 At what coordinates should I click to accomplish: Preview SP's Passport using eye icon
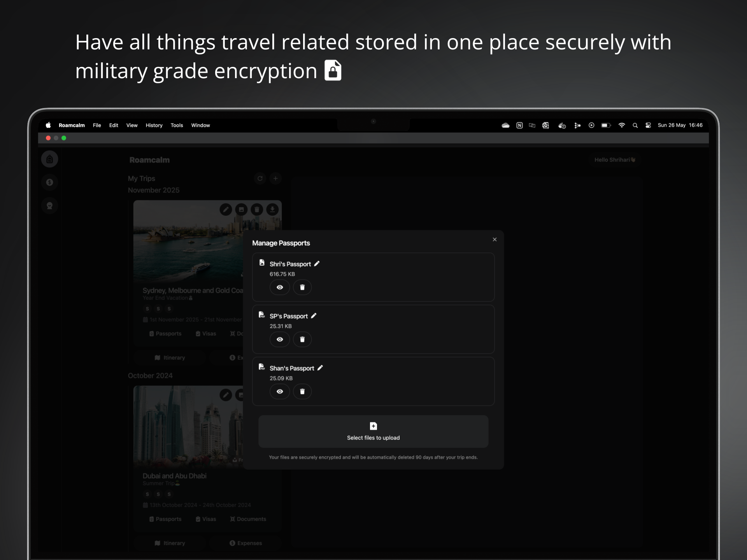pos(280,339)
